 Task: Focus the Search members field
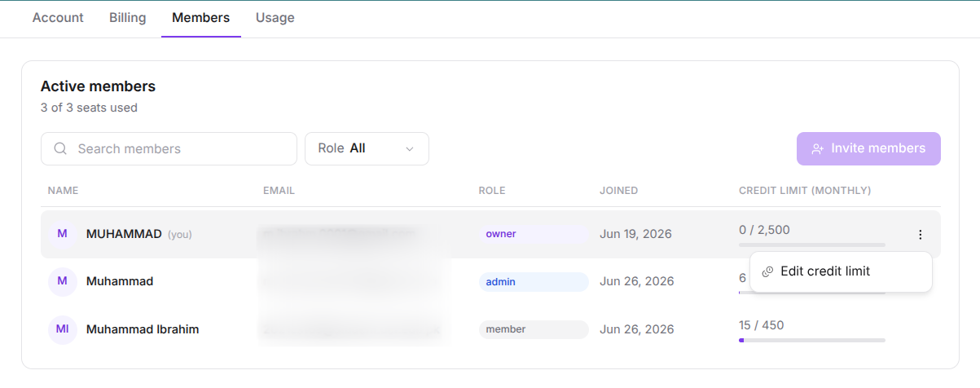click(169, 148)
